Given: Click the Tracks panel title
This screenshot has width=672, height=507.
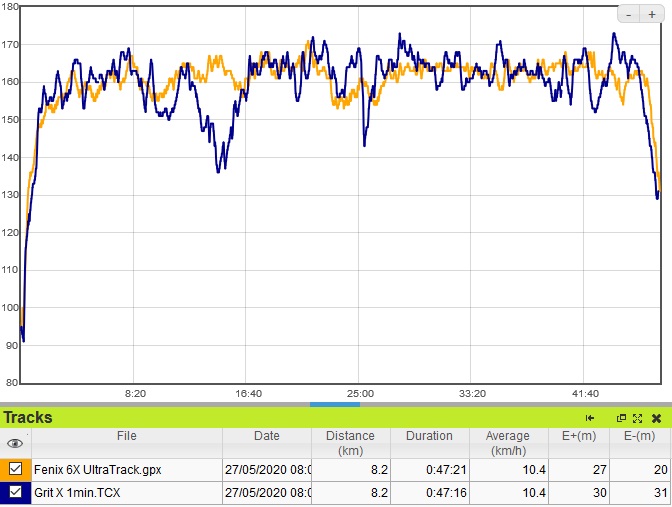Looking at the screenshot, I should click(x=28, y=418).
